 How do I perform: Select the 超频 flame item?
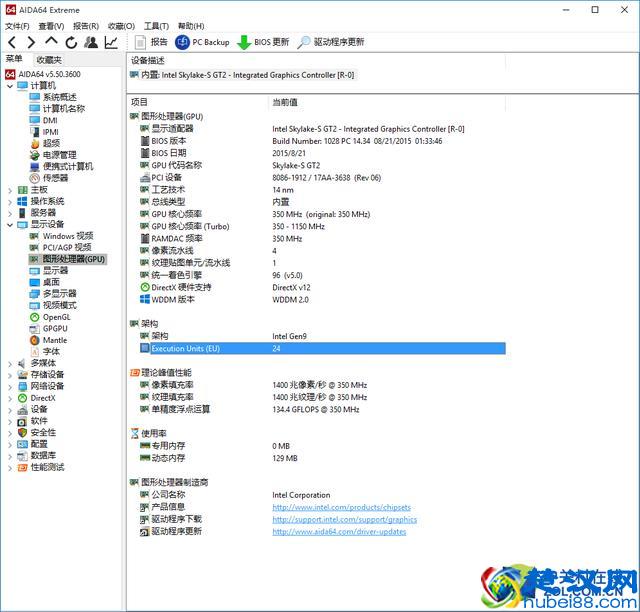(x=45, y=143)
